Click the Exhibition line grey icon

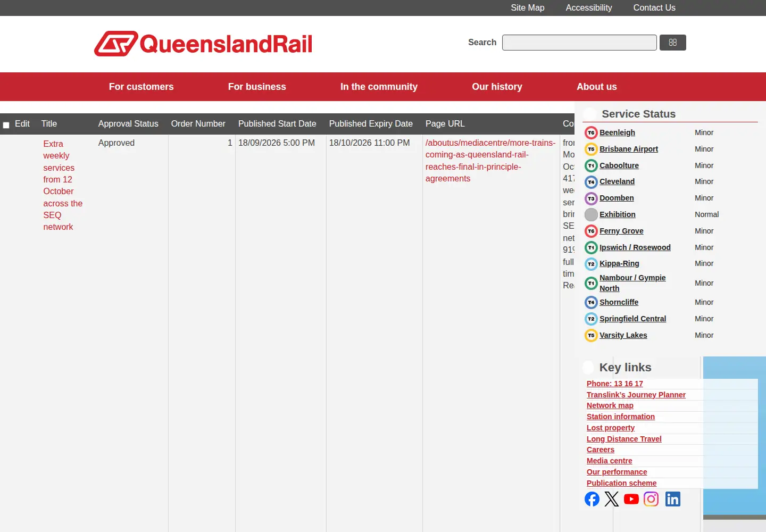(591, 214)
